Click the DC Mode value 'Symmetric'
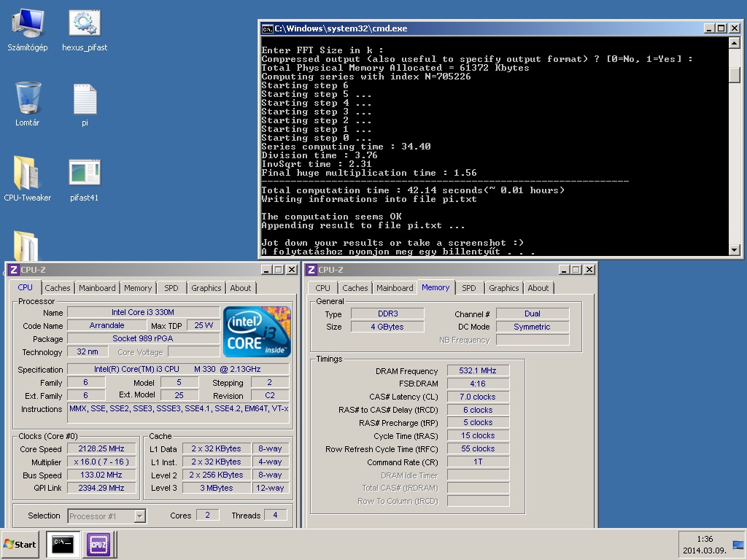Screen dimensions: 747x560 pyautogui.click(x=533, y=327)
